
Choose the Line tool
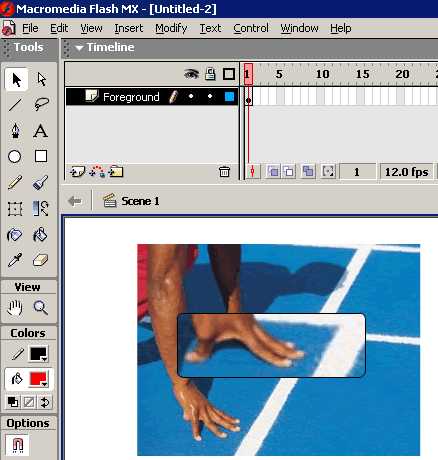(15, 105)
